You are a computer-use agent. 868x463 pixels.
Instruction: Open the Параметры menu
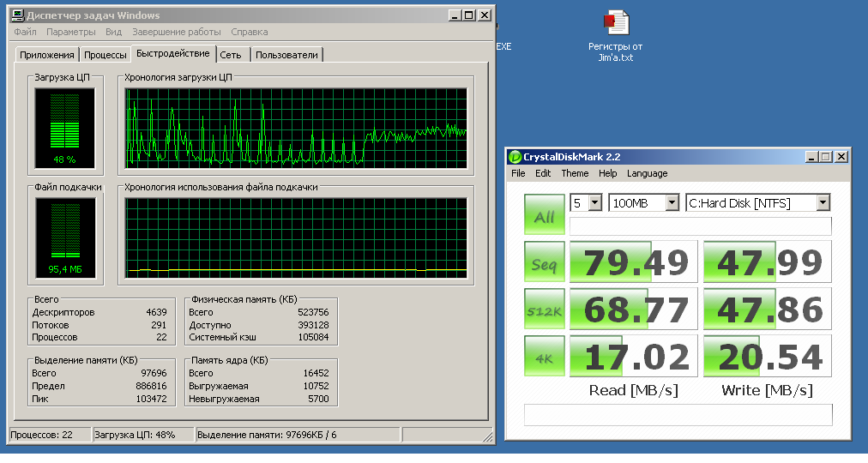point(71,32)
